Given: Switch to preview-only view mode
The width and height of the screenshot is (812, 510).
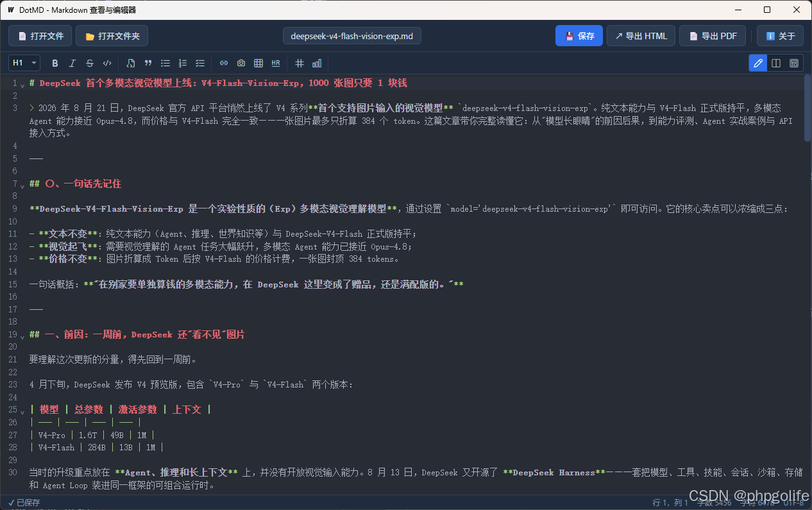Looking at the screenshot, I should tap(794, 63).
